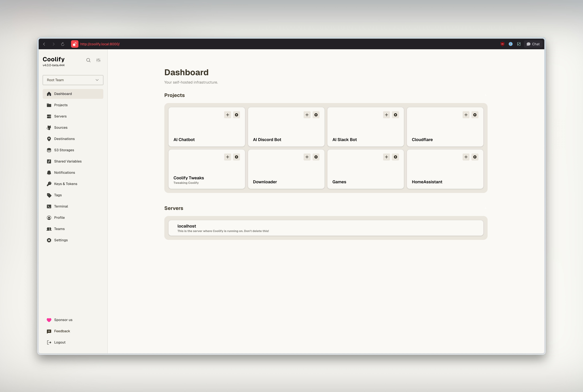Expand the Root Team dropdown
Screen dimensions: 583x392
[73, 80]
